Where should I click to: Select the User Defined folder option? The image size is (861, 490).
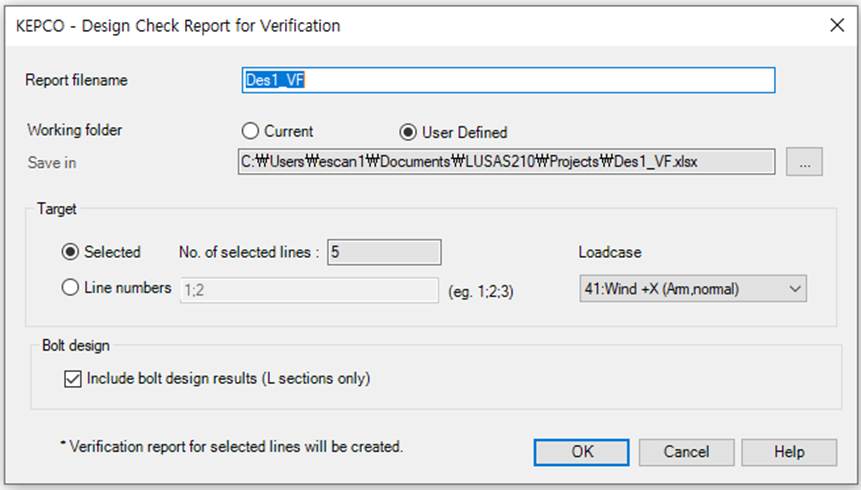(x=407, y=132)
